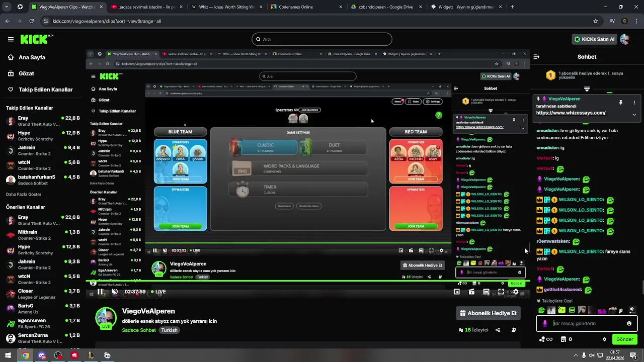This screenshot has height=362, width=644.
Task: Open EgeArseven channel in sidebar
Action: coord(43,323)
